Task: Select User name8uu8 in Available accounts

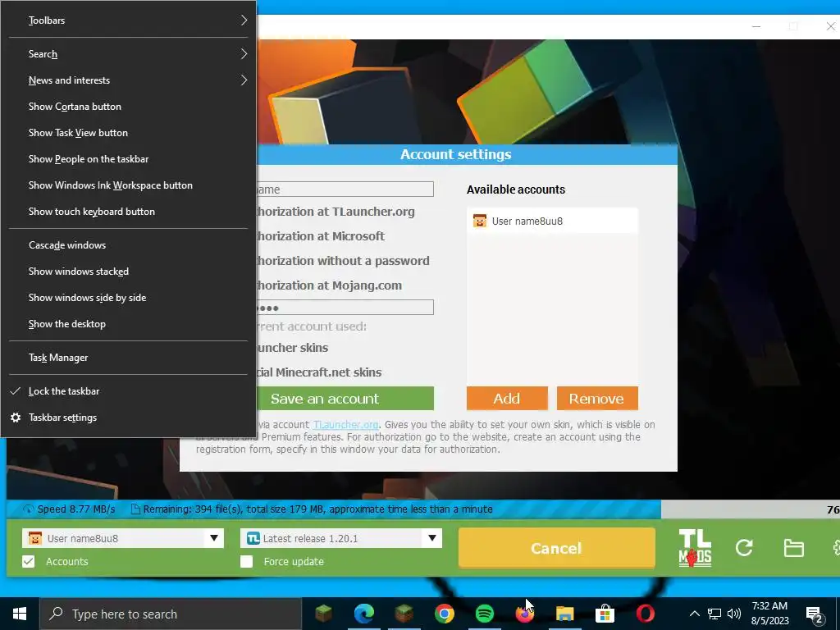Action: [x=552, y=221]
